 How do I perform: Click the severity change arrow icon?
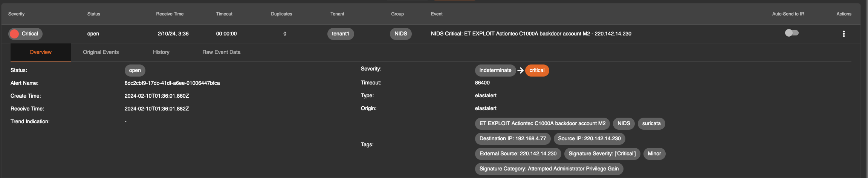[520, 71]
